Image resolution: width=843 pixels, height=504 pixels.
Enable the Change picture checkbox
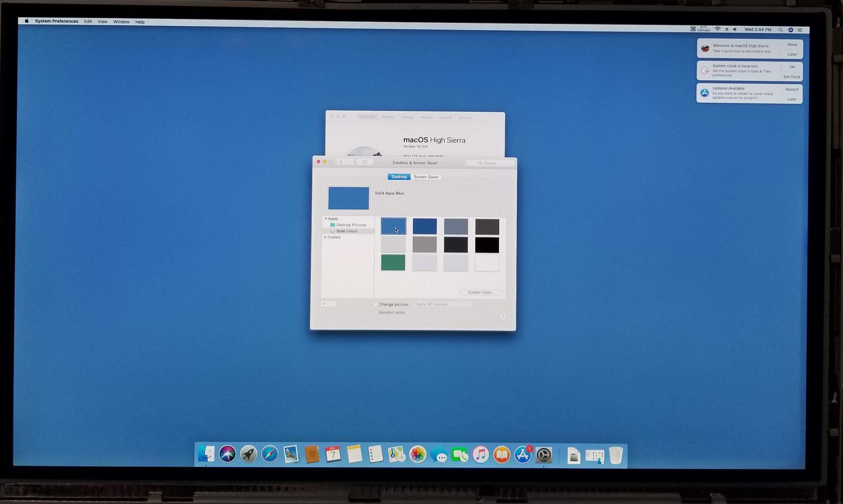(x=376, y=304)
